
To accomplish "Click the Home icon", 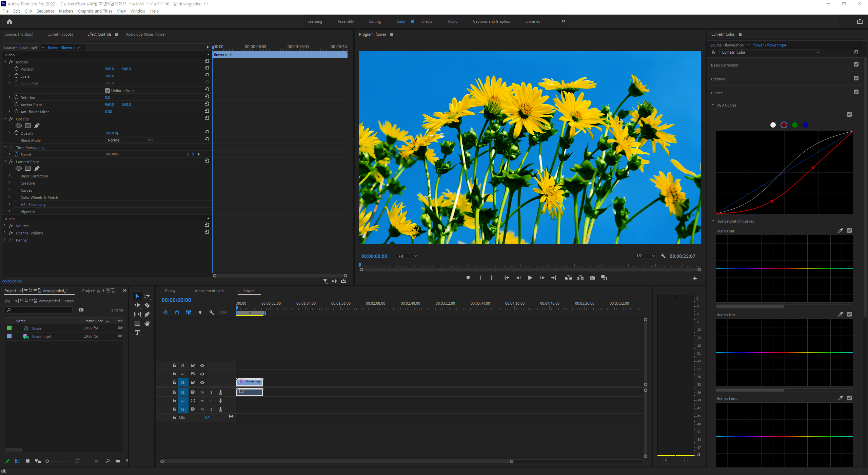I will pos(9,22).
